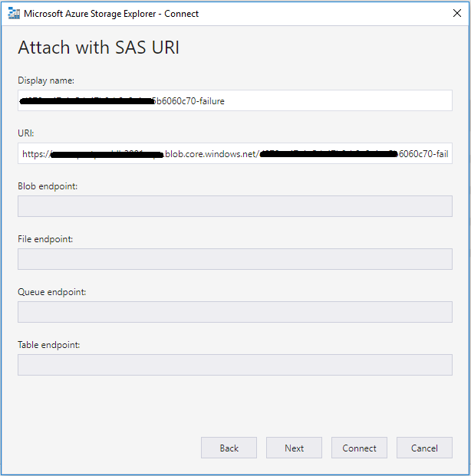This screenshot has width=471, height=476.
Task: Cancel the attach dialog
Action: point(424,448)
